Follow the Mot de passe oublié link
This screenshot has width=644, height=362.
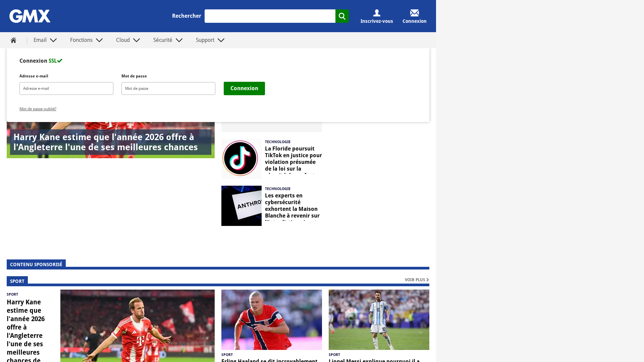click(38, 109)
